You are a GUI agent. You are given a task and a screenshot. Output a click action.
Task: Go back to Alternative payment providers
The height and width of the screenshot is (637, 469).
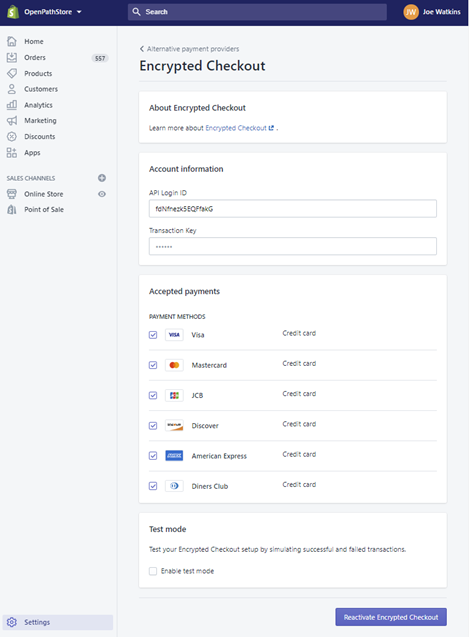pyautogui.click(x=189, y=49)
